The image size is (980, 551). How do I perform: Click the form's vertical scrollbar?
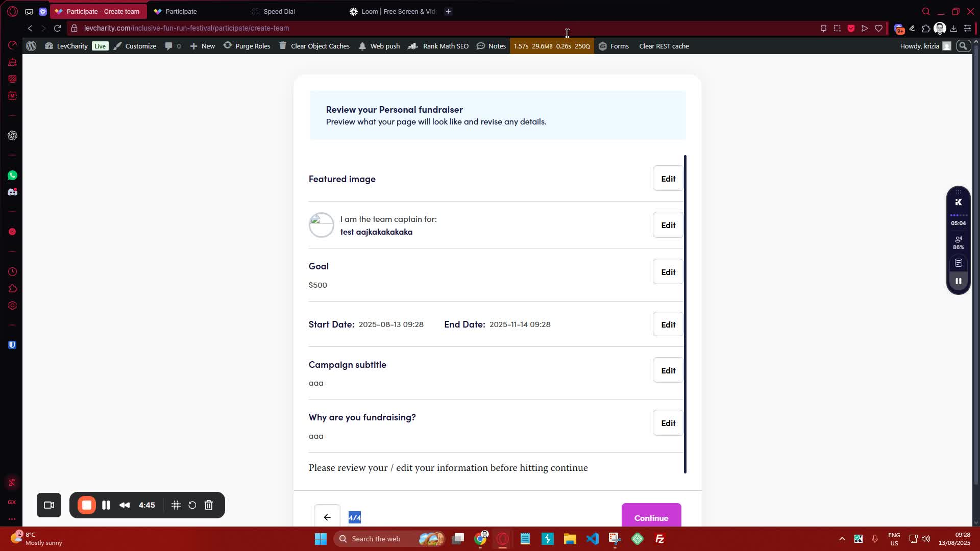pos(685,314)
